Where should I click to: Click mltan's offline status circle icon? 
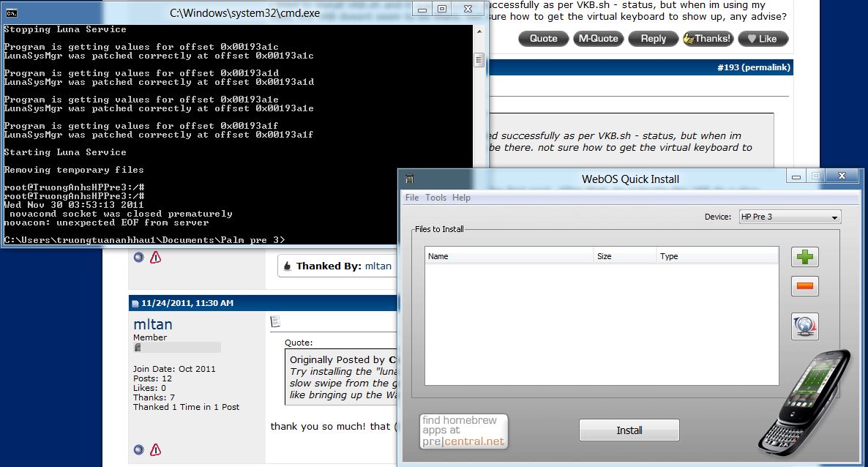point(139,449)
